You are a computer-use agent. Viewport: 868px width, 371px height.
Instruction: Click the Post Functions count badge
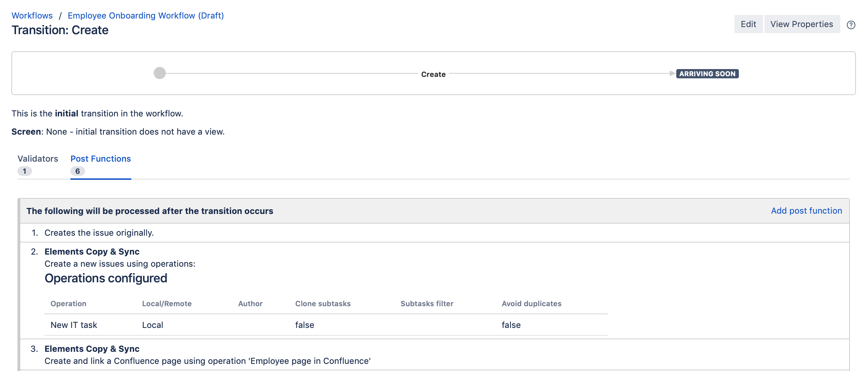tap(77, 171)
